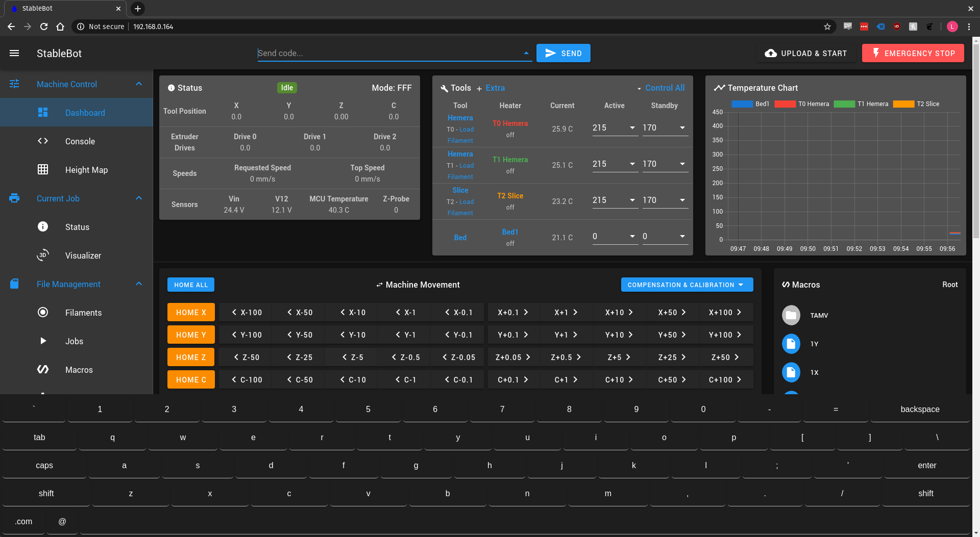Collapse the File Management section
The image size is (980, 537).
[x=139, y=284]
